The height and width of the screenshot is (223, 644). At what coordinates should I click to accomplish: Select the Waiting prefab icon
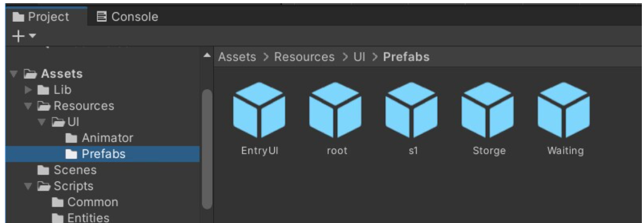coord(564,110)
